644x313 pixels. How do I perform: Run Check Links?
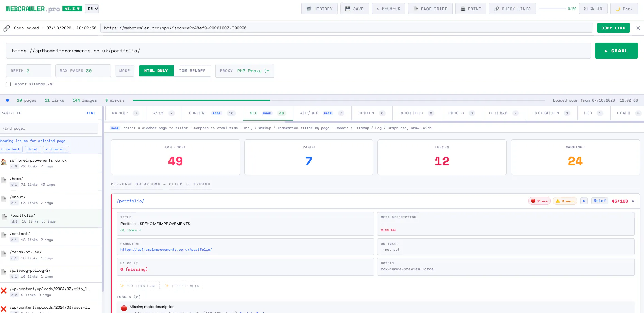coord(512,9)
